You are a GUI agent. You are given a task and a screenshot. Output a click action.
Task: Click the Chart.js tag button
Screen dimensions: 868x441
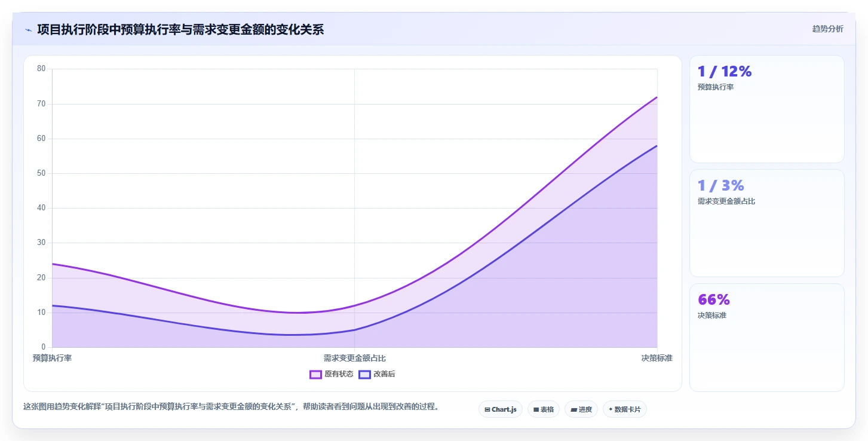click(x=501, y=409)
